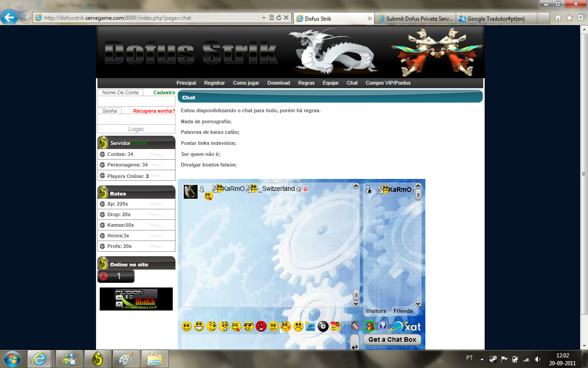Viewport: 588px width, 368px height.
Task: Open the Compre VIP/Pontos menu item
Action: point(388,83)
